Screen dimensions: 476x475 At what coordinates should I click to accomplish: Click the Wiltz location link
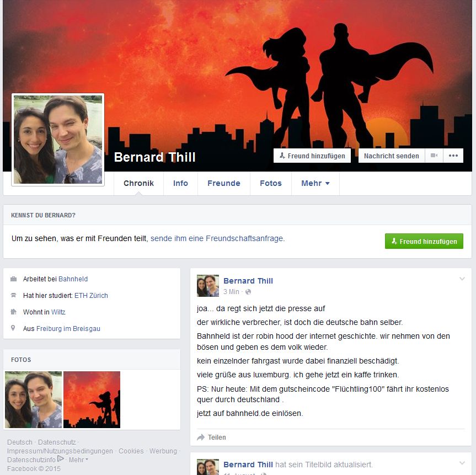pyautogui.click(x=58, y=312)
